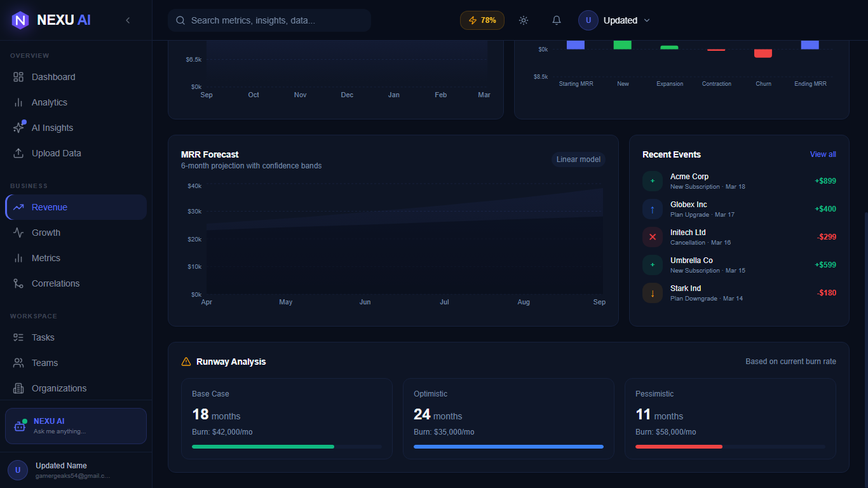This screenshot has width=868, height=488.
Task: Switch to the Revenue section
Action: pos(50,207)
